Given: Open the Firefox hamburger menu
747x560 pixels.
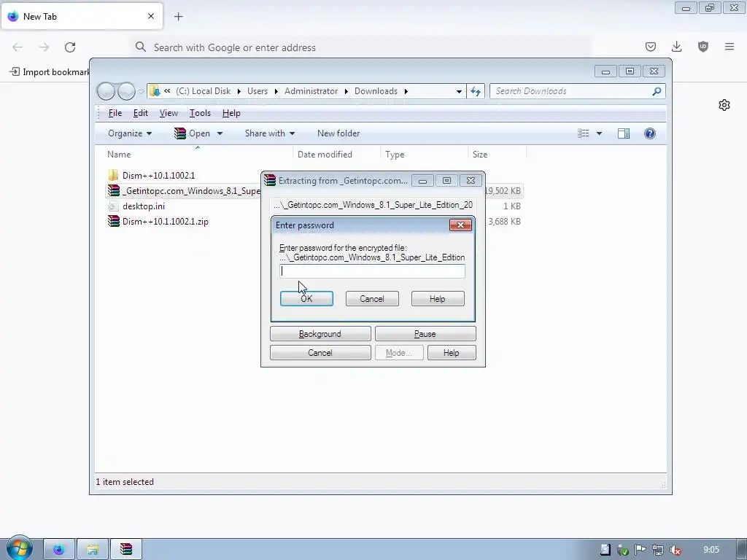Looking at the screenshot, I should 729,47.
